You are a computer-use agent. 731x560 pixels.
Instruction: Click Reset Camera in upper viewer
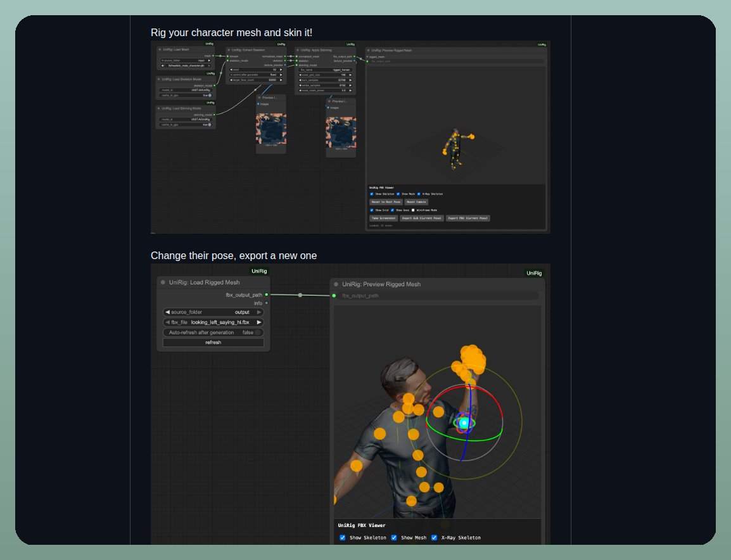416,202
